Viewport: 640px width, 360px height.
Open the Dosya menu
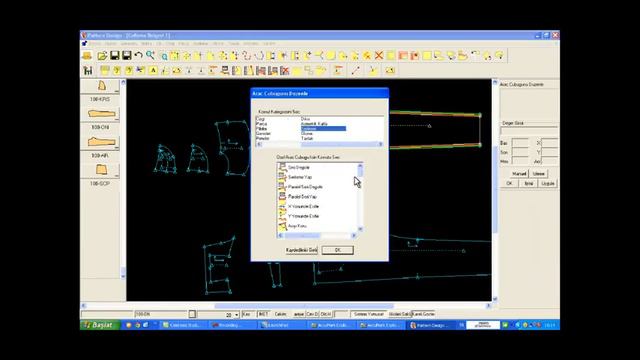pyautogui.click(x=95, y=43)
